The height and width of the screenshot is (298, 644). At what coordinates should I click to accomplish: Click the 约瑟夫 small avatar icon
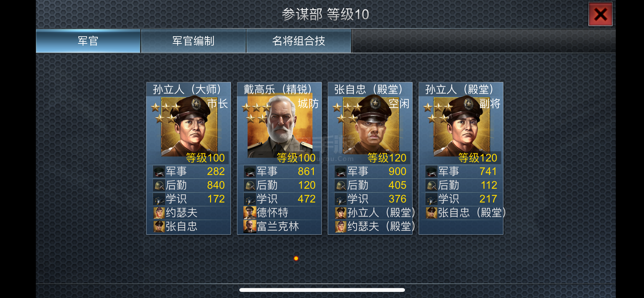pos(159,213)
